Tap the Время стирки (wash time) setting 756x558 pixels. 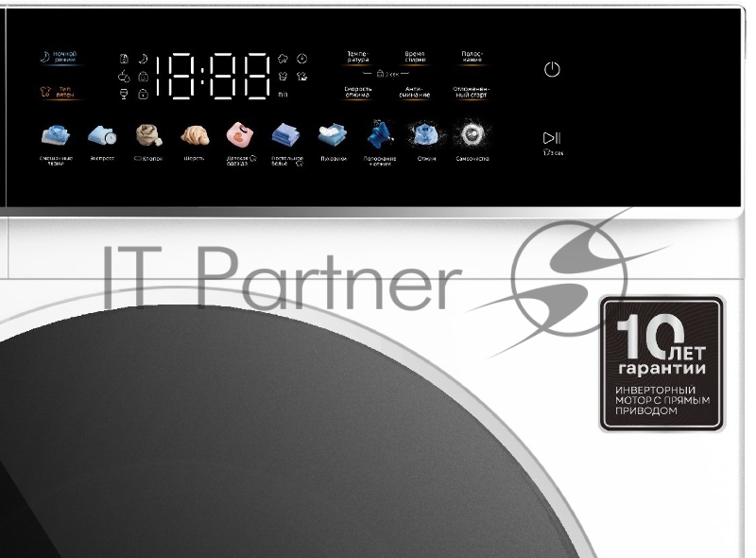pyautogui.click(x=415, y=57)
